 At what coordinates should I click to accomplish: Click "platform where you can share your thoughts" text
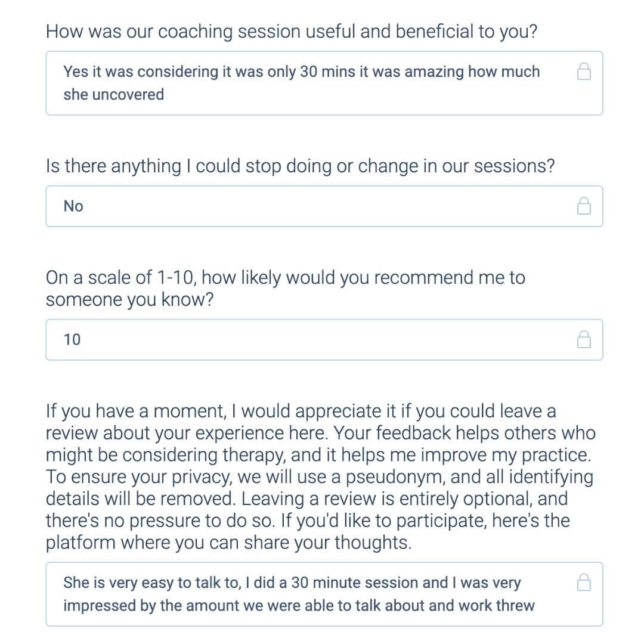[x=228, y=543]
